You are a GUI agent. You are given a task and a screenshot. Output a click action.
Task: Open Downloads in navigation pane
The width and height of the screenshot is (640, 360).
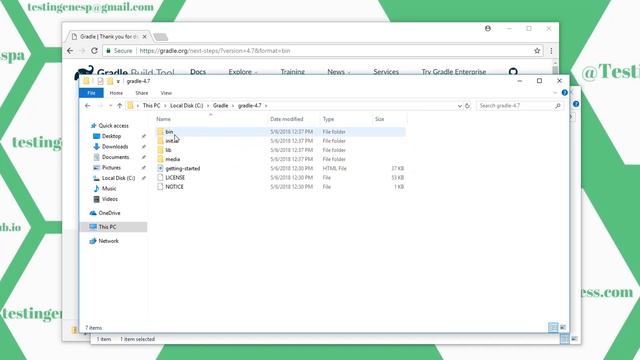115,147
